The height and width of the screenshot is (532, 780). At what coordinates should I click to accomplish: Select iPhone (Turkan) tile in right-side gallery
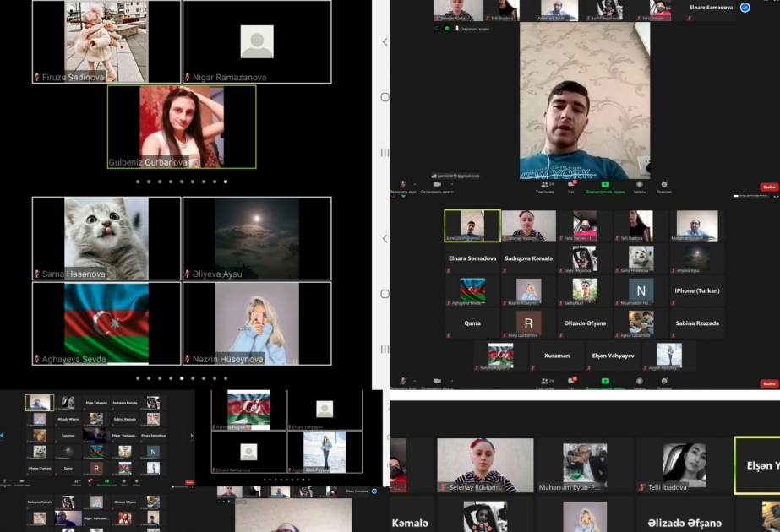pyautogui.click(x=697, y=290)
